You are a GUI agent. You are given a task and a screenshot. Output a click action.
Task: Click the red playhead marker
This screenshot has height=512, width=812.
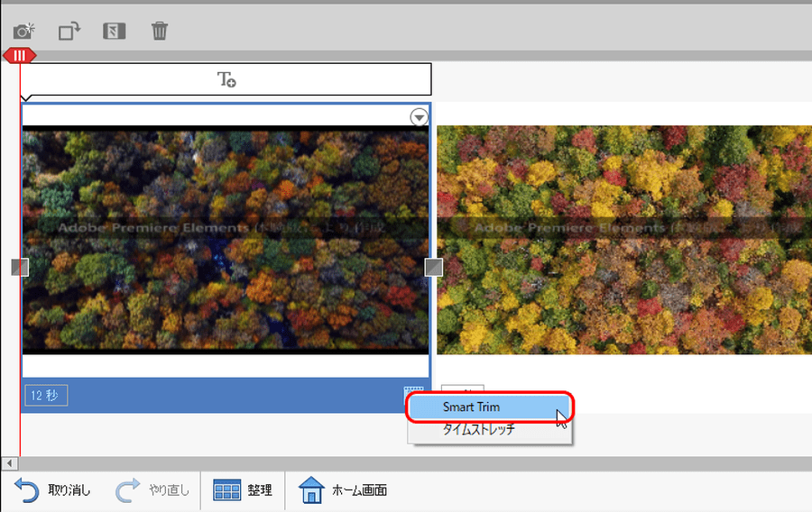coord(20,55)
